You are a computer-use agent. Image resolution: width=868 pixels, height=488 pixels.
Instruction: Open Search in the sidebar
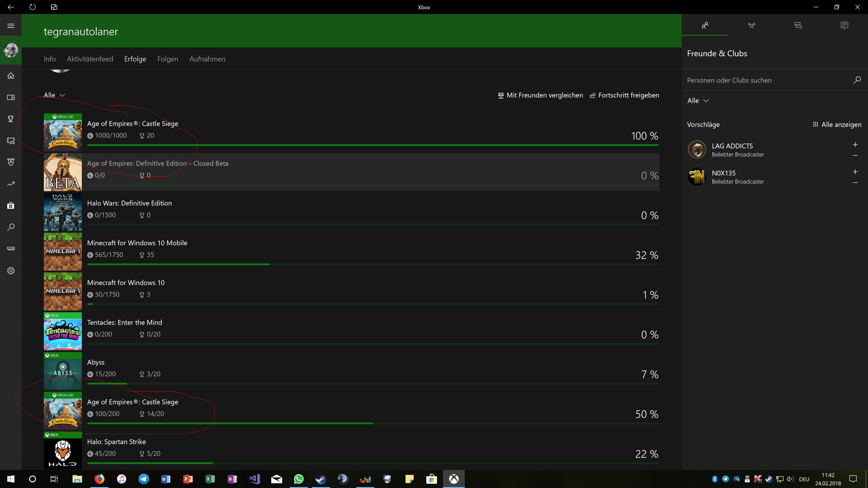(11, 227)
